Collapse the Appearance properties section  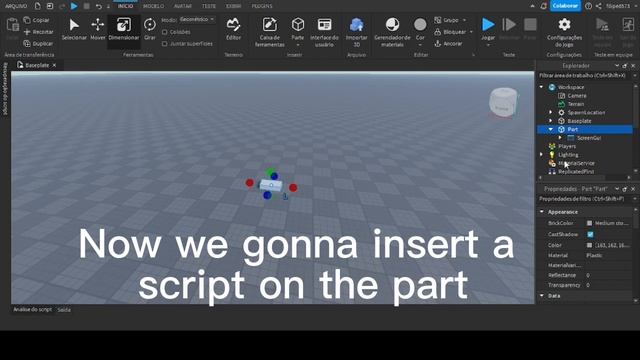(x=542, y=212)
